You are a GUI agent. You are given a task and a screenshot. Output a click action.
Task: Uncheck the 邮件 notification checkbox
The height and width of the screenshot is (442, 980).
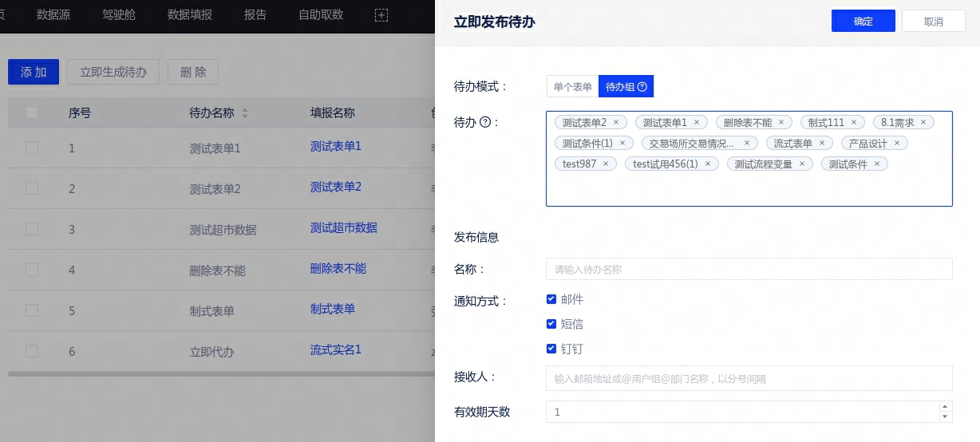(551, 299)
